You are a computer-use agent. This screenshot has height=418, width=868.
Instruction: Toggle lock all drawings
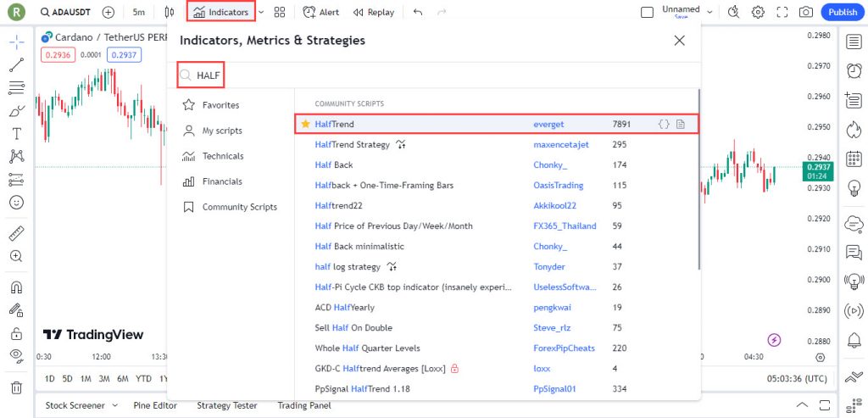coord(17,333)
